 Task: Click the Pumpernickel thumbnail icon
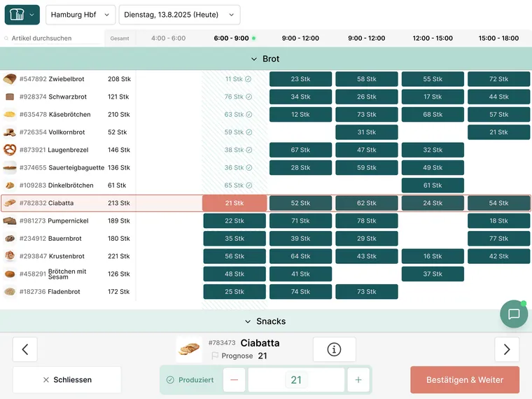coord(10,221)
